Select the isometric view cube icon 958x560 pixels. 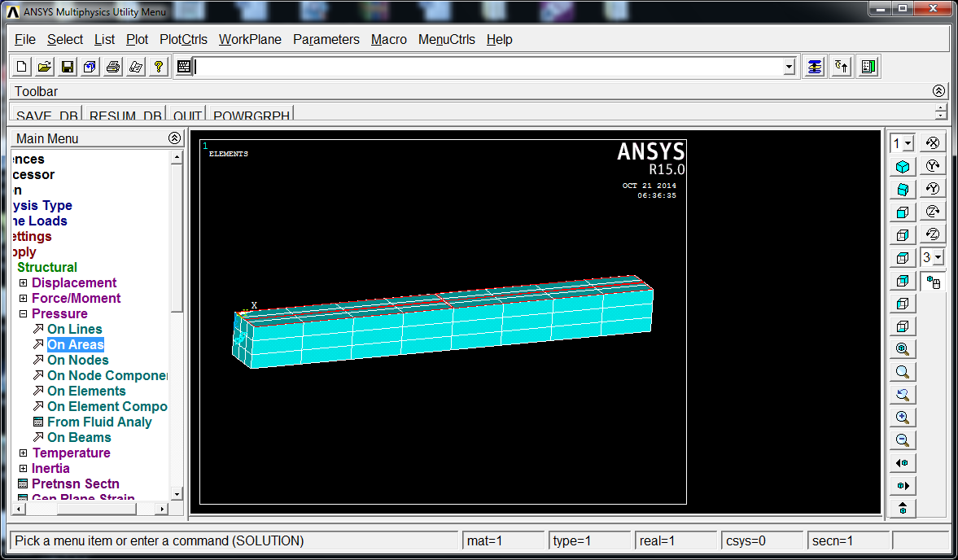point(903,167)
